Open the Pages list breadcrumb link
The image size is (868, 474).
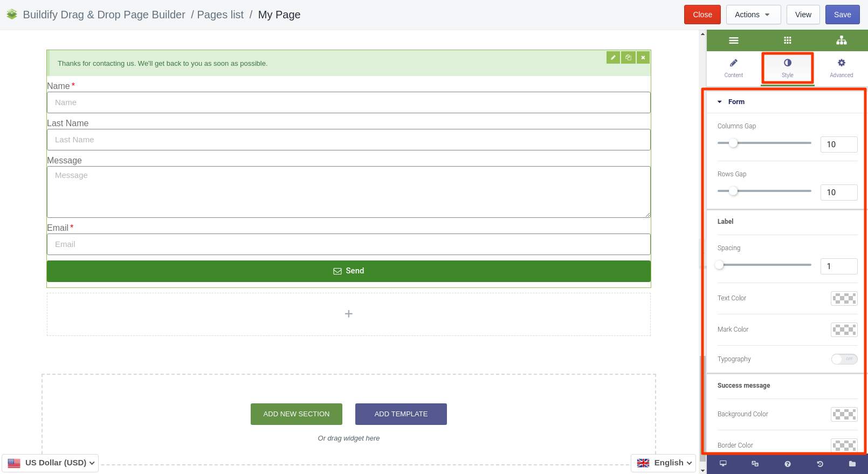point(220,15)
